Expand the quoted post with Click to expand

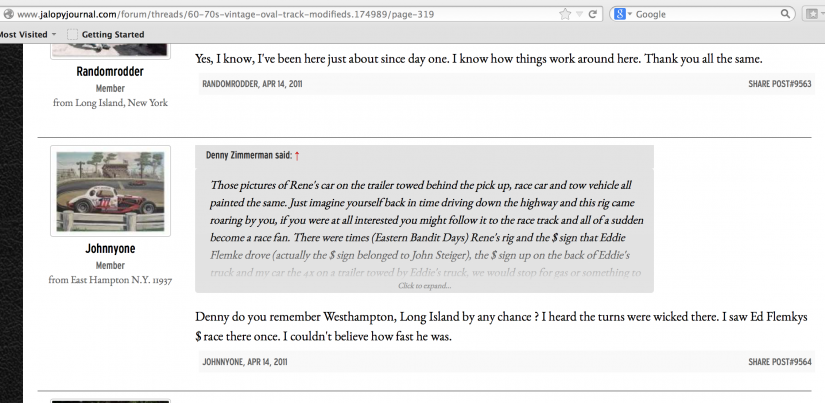click(x=425, y=286)
